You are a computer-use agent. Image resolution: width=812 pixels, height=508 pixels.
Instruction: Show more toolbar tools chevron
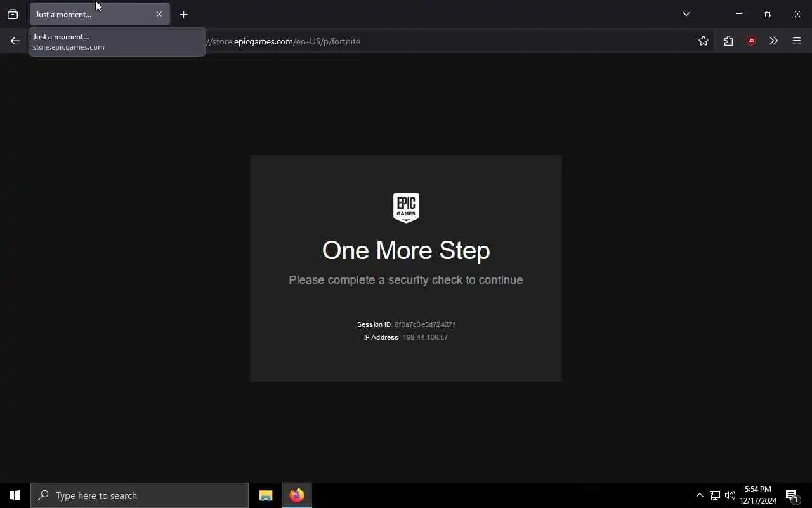(773, 41)
